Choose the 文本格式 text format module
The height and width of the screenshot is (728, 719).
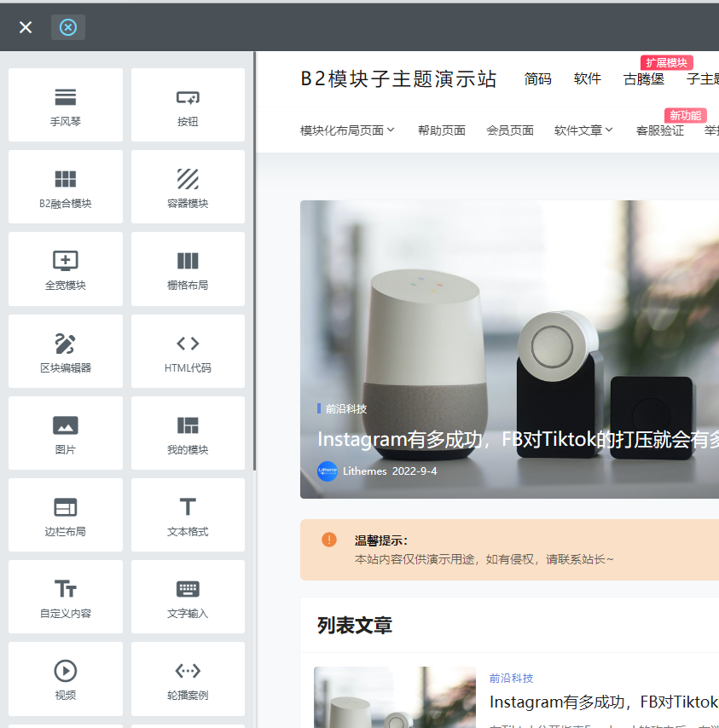[188, 515]
